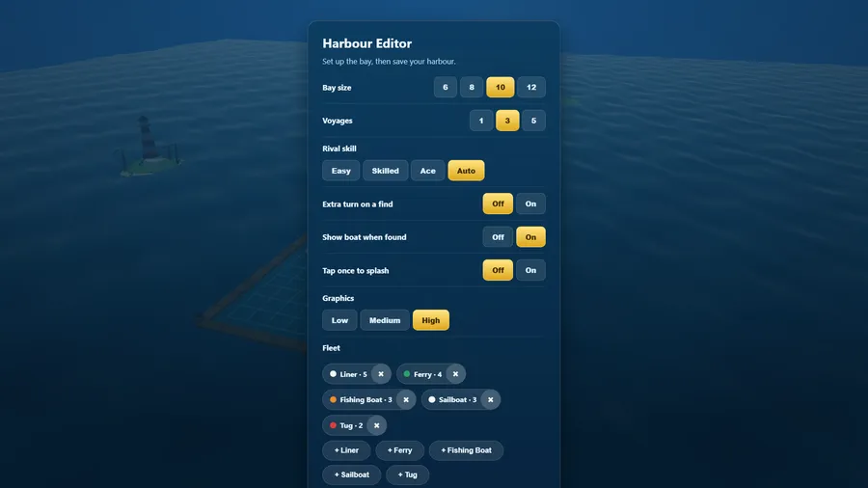Image resolution: width=868 pixels, height=488 pixels.
Task: Choose 5 voyages
Action: [x=533, y=121]
